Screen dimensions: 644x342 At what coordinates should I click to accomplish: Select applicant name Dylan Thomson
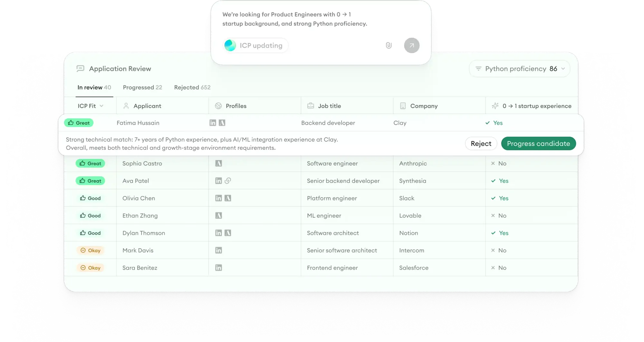(144, 233)
